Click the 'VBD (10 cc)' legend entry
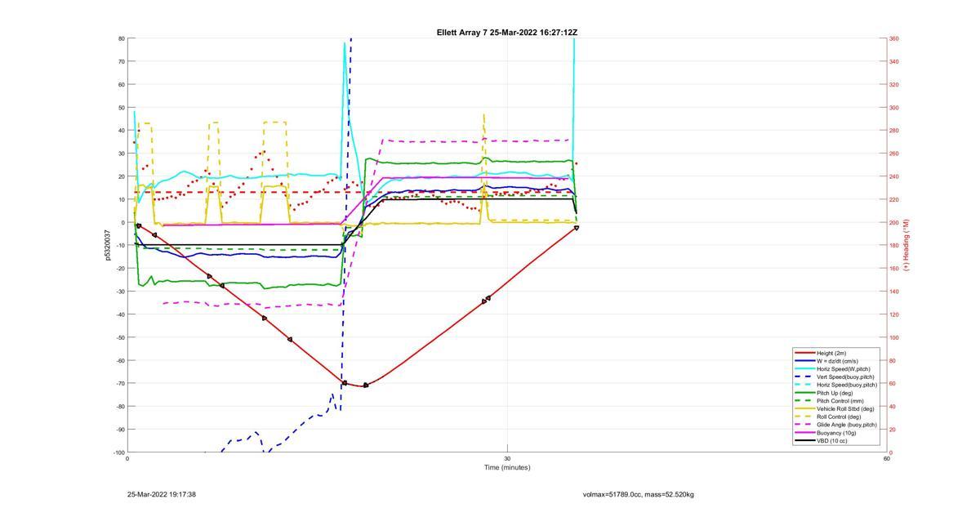The image size is (980, 508). coord(837,441)
